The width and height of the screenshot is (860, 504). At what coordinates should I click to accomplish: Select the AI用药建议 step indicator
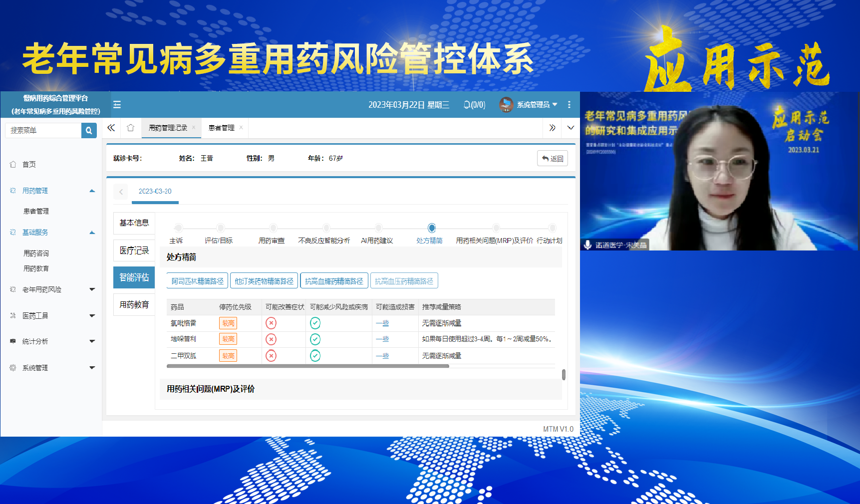tap(378, 228)
